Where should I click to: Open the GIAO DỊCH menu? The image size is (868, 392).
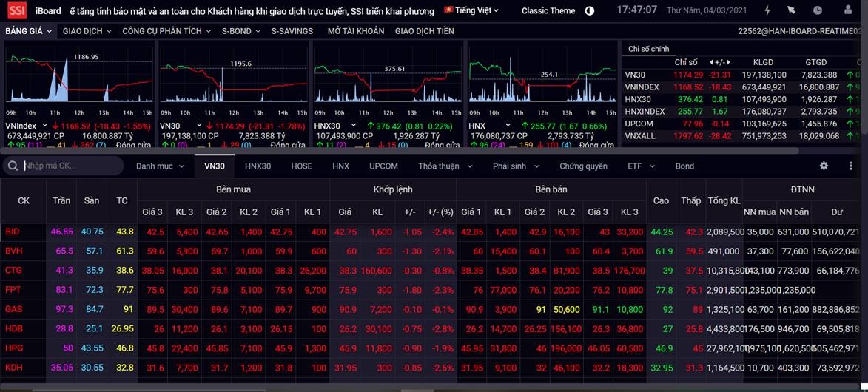[87, 31]
